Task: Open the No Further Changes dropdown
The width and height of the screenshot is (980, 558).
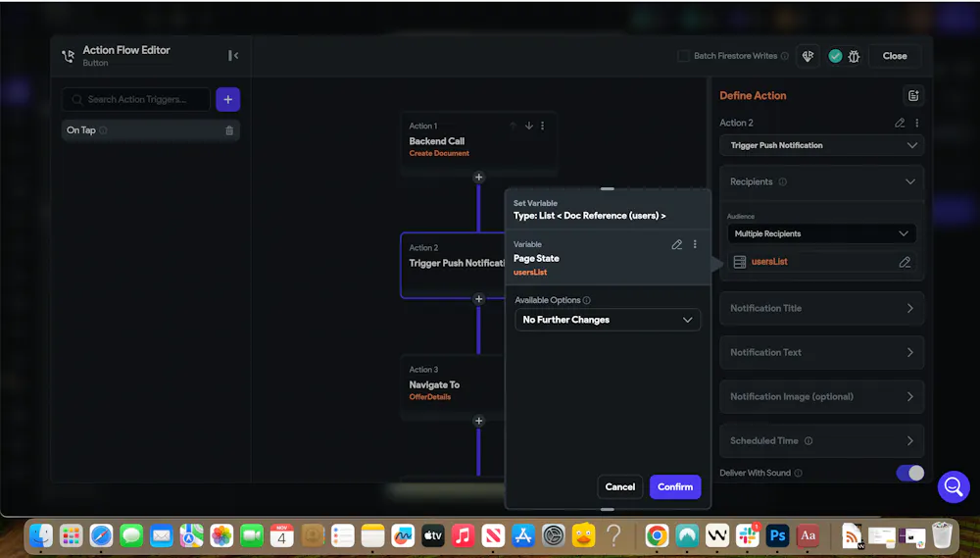Action: pos(608,320)
